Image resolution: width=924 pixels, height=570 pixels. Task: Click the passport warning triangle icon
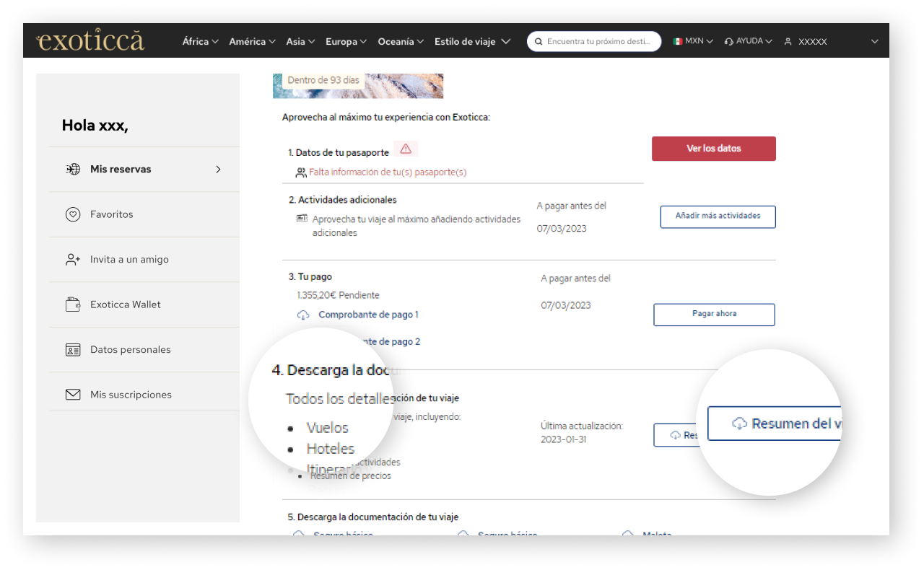(x=406, y=149)
